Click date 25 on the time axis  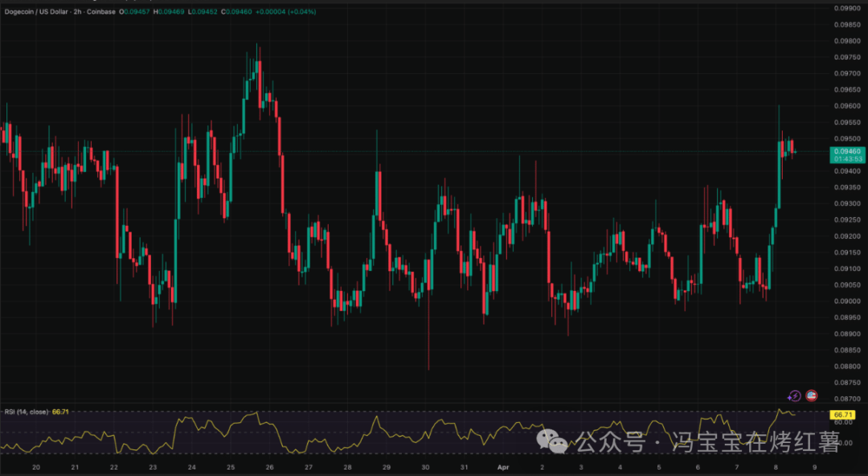pyautogui.click(x=231, y=466)
